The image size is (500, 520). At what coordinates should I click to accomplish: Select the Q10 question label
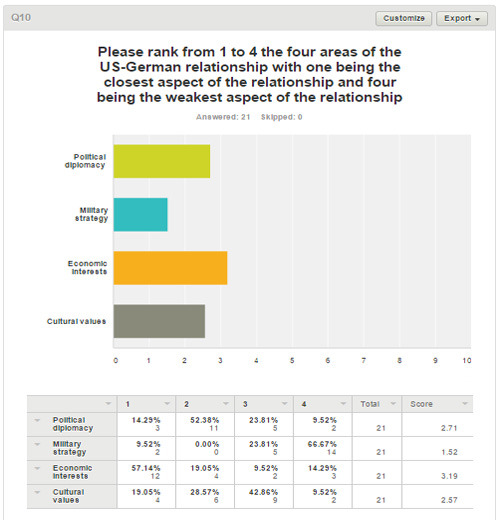pyautogui.click(x=21, y=17)
